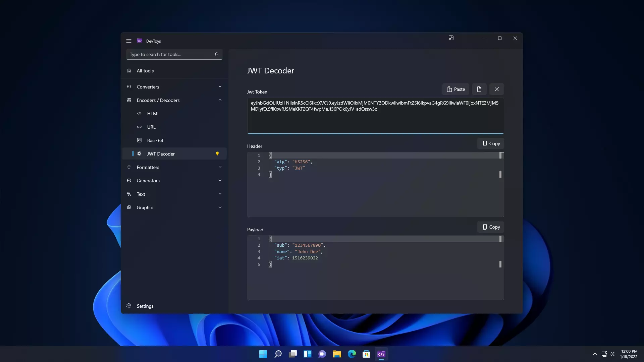Click the iat value 1516239022
Screen dimensions: 644x362
(x=305, y=258)
